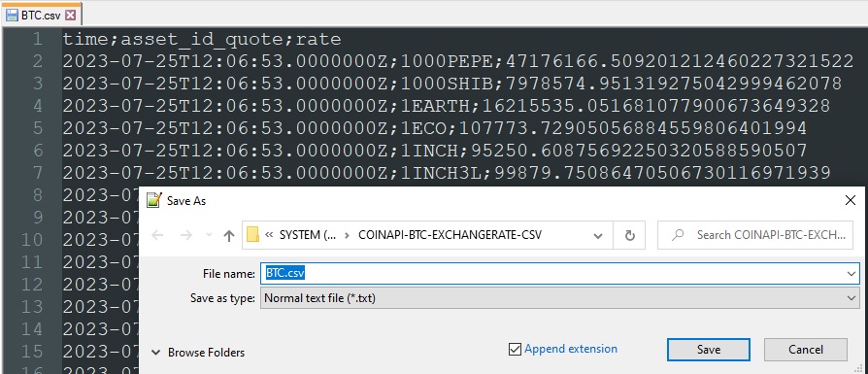
Task: Click the Save As title bar notepad icon
Action: (x=154, y=200)
